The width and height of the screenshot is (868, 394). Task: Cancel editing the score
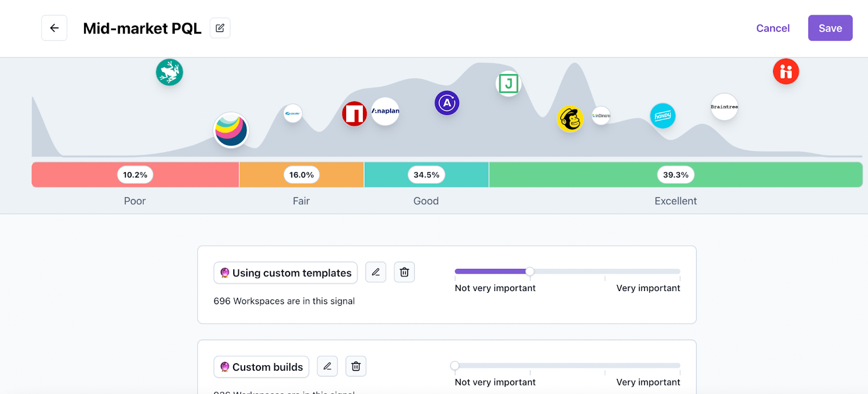coord(773,28)
